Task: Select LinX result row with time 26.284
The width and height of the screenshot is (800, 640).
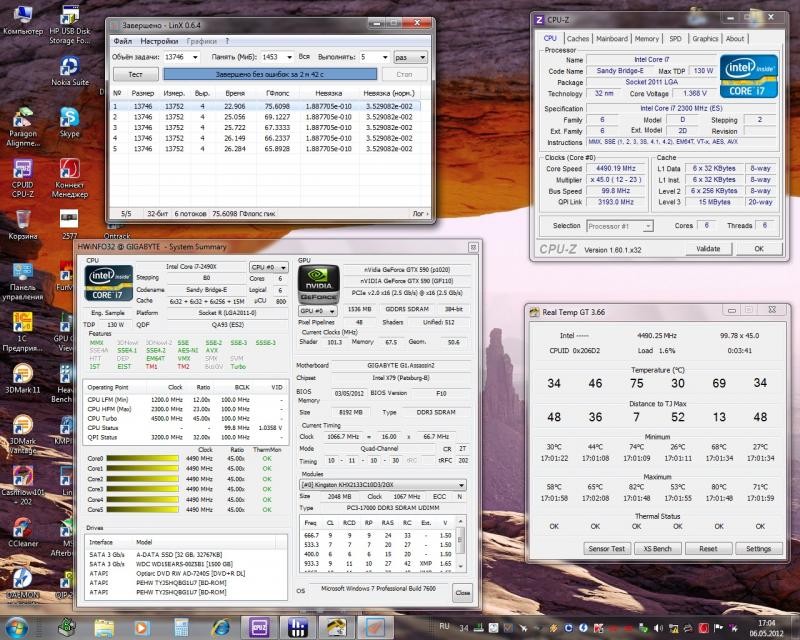Action: click(265, 149)
